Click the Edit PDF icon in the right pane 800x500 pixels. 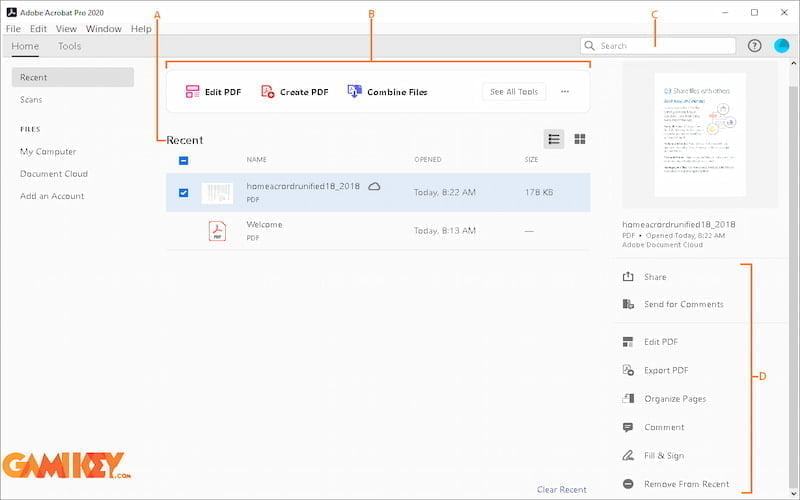628,342
